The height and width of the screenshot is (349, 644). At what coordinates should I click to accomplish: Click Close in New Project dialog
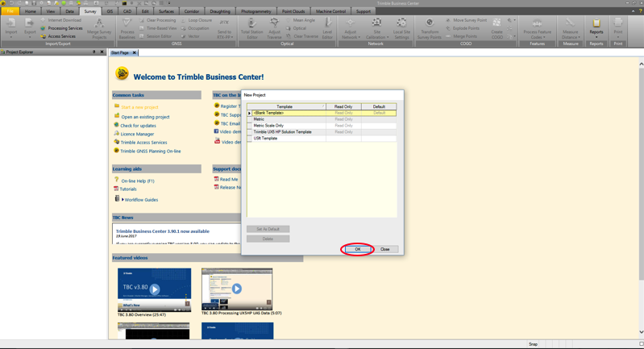[384, 249]
